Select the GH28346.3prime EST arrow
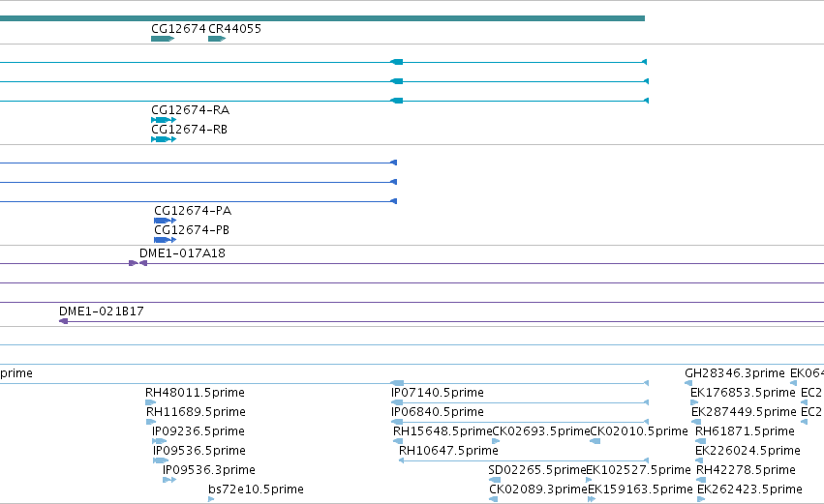 pyautogui.click(x=688, y=383)
